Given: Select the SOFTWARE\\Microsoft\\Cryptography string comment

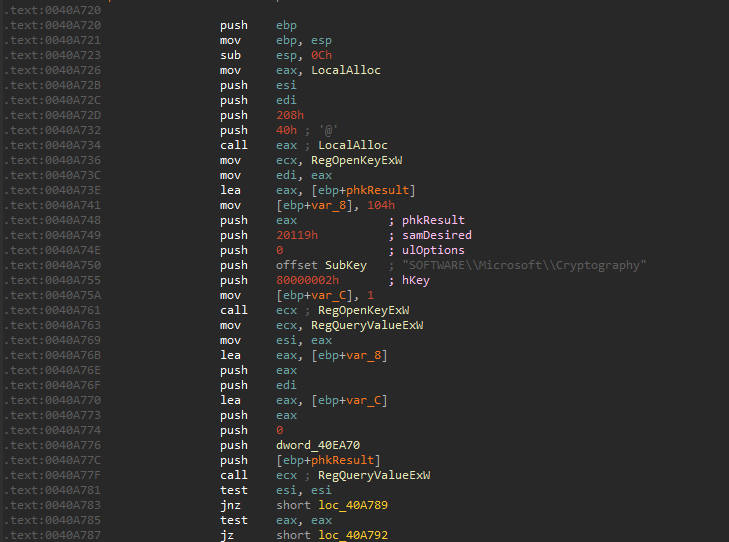Looking at the screenshot, I should coord(524,265).
